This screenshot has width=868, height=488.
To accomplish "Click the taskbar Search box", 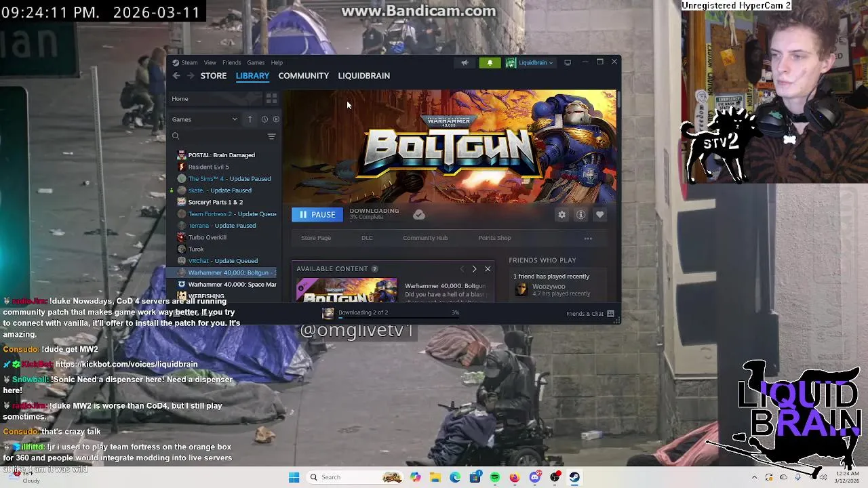I will point(355,477).
